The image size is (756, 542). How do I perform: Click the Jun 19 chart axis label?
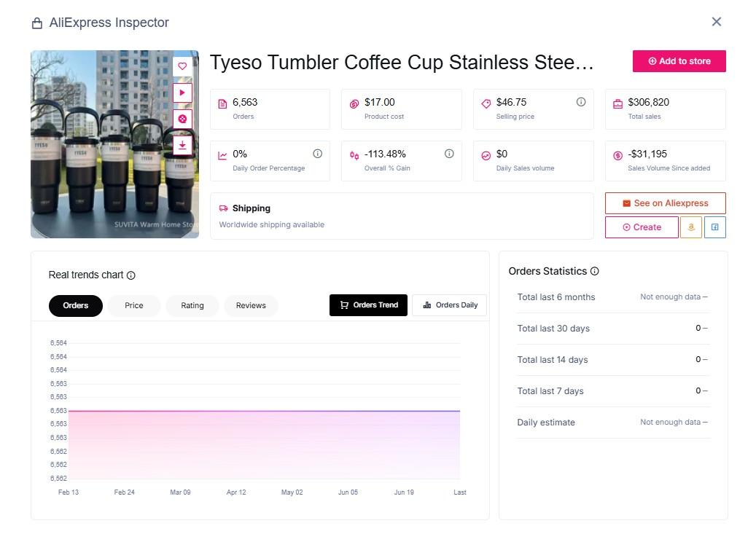point(404,492)
